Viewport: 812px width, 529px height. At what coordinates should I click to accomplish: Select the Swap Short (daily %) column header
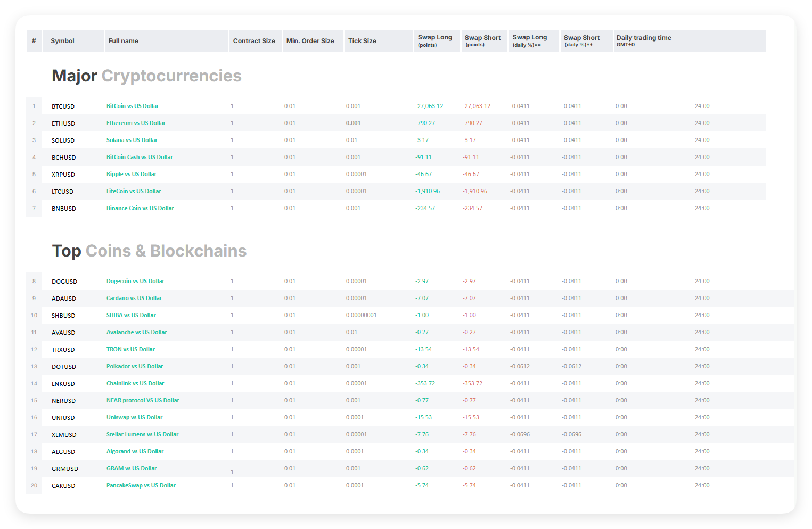click(587, 41)
